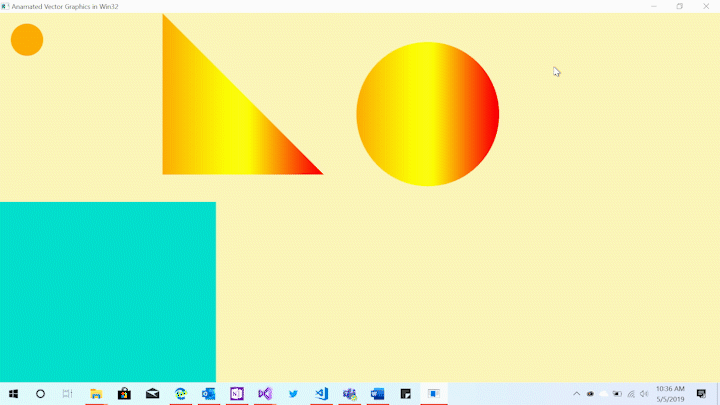Image resolution: width=720 pixels, height=405 pixels.
Task: Switch to Edge browser on the taskbar
Action: pos(180,394)
